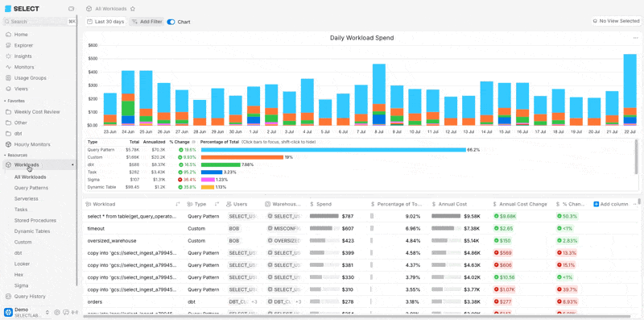The width and height of the screenshot is (644, 320).
Task: Click the Views icon in sidebar
Action: tap(8, 89)
